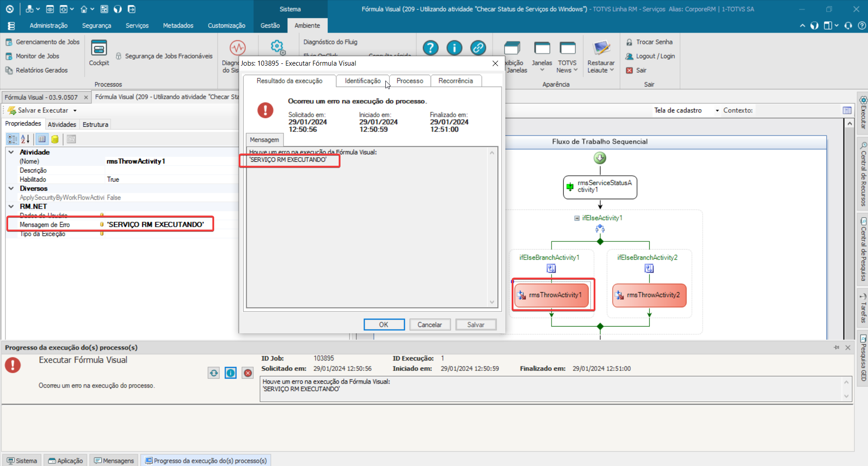Close the Jobs 103895 dialog

[x=495, y=63]
